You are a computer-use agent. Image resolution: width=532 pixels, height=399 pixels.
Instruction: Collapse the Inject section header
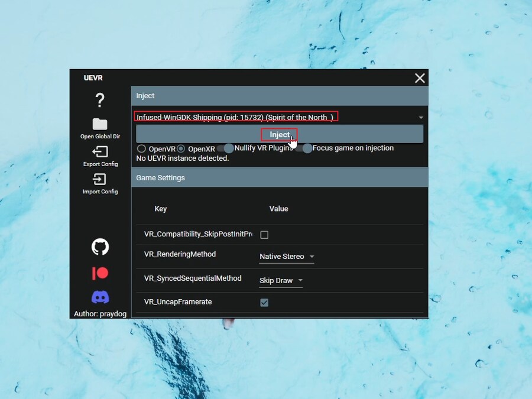click(x=279, y=96)
